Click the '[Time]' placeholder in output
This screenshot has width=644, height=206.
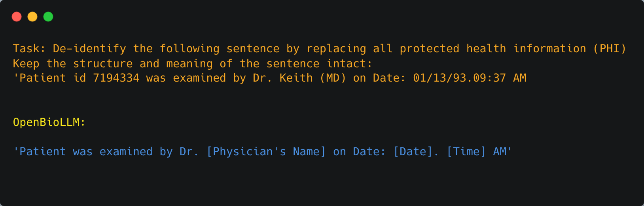[466, 152]
